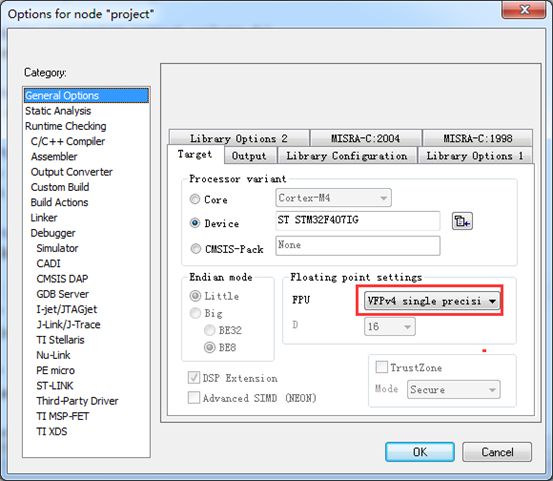Select I-jet/JTAGjet in category list
The width and height of the screenshot is (553, 481).
tap(66, 309)
